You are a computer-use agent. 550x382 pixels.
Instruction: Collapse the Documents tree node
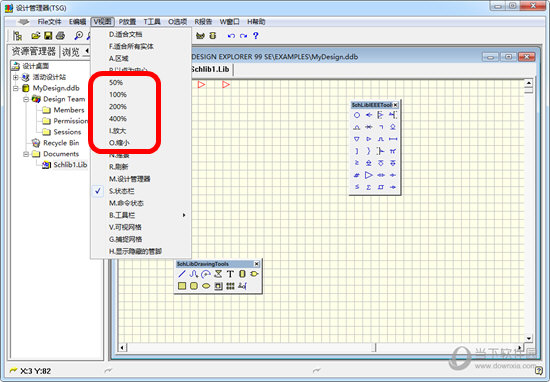[26, 154]
